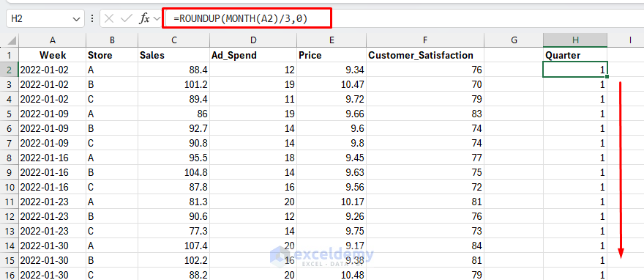Click Price cell with value 9.26
644x280 pixels.
point(332,216)
